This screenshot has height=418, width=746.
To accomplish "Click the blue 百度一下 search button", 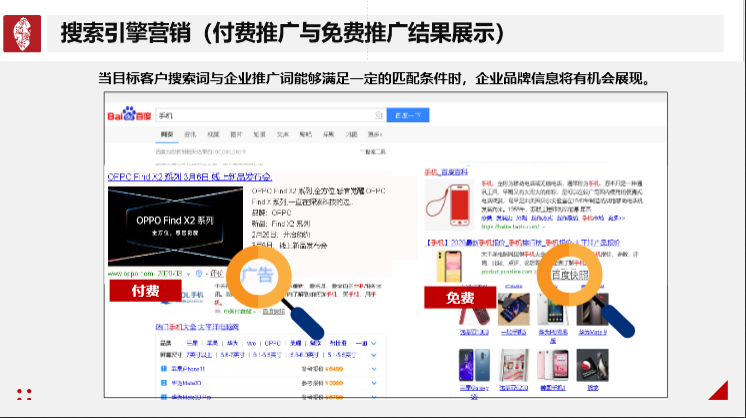I will click(x=408, y=115).
